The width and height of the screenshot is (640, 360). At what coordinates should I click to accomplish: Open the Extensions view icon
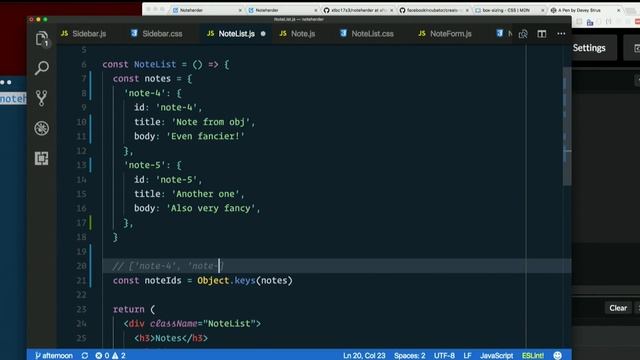[42, 158]
